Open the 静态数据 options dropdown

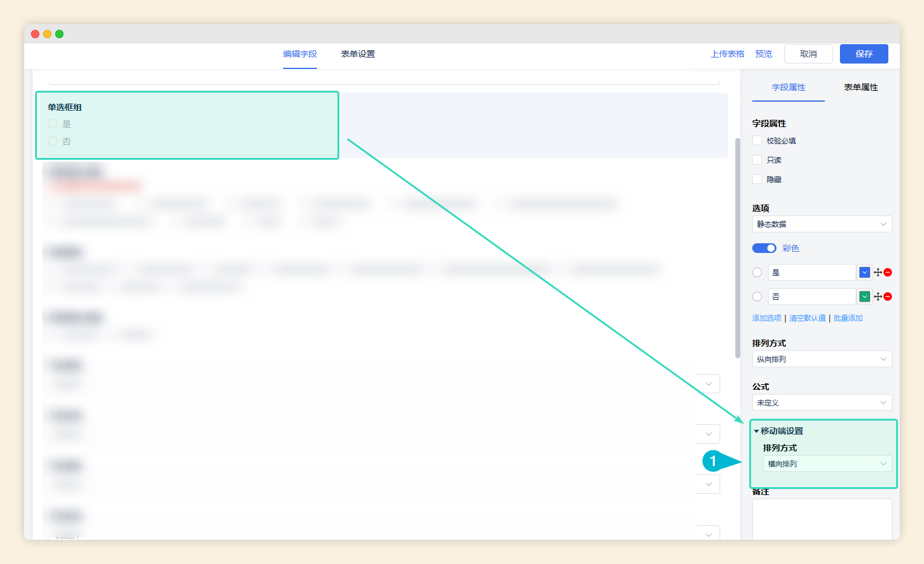[x=822, y=224]
